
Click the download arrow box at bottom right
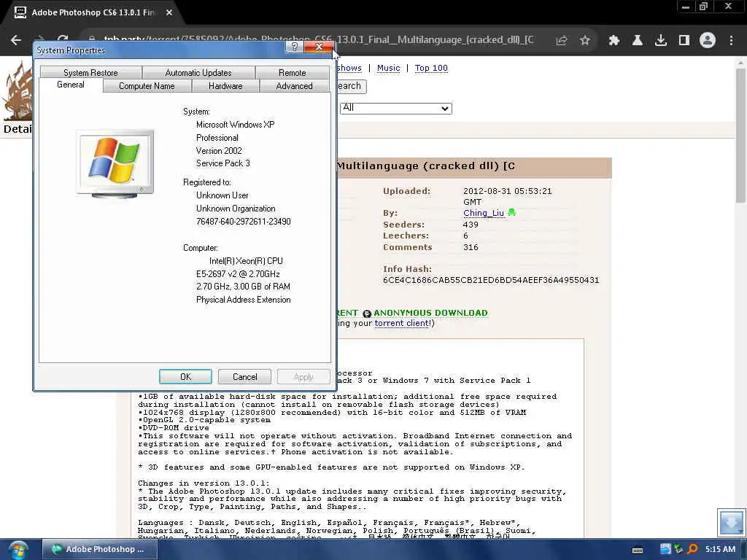(731, 522)
